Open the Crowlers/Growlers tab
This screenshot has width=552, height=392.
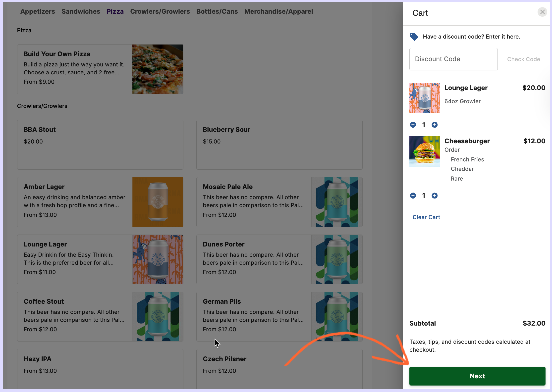[160, 11]
